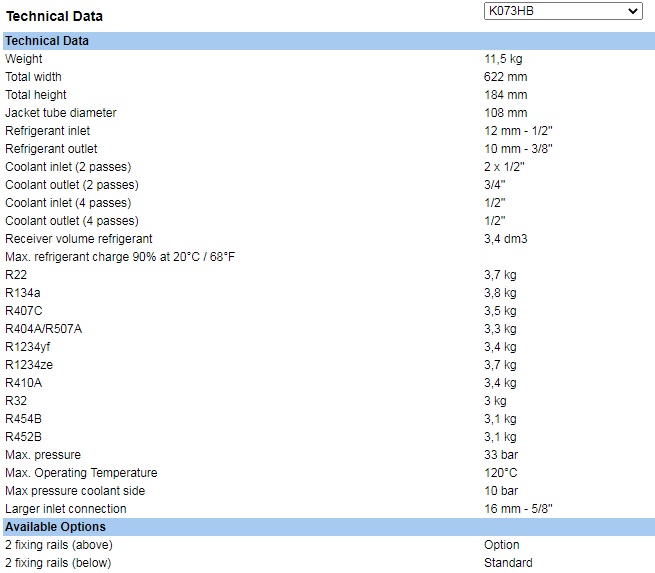Click the R454B row label
Viewport: 655px width, 573px height.
tap(23, 419)
